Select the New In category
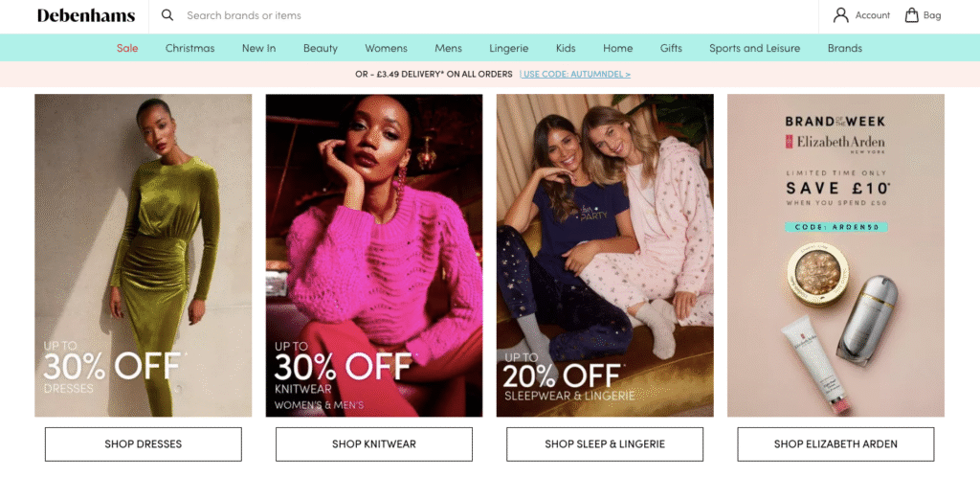Image resolution: width=980 pixels, height=477 pixels. click(x=258, y=48)
